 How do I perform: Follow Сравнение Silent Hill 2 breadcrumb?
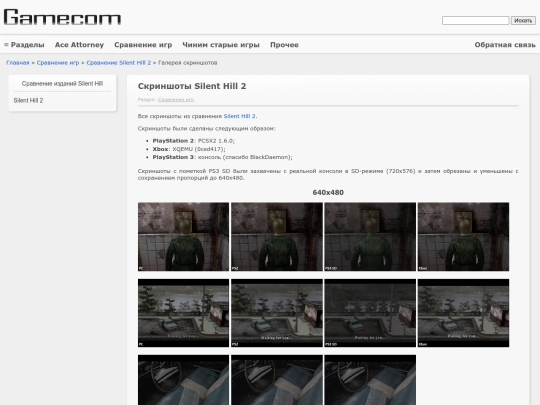pyautogui.click(x=118, y=63)
